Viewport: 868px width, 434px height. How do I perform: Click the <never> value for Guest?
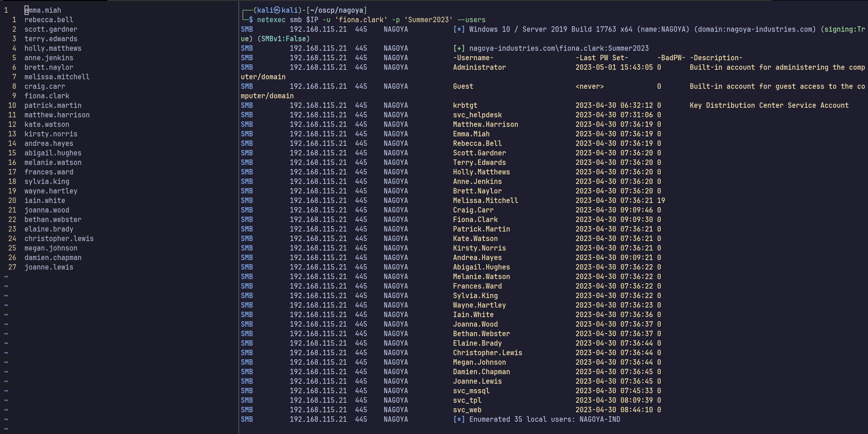coord(590,86)
